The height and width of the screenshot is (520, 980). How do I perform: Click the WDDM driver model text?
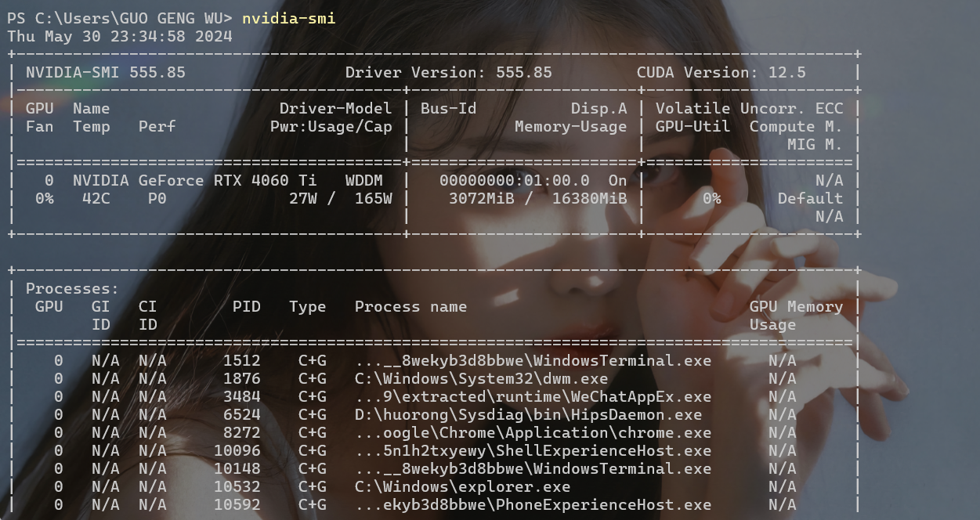pyautogui.click(x=364, y=180)
